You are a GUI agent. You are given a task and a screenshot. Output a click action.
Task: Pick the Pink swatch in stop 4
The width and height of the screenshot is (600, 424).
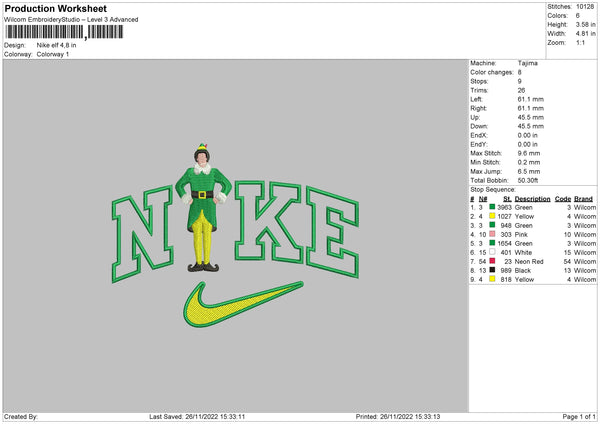click(x=492, y=234)
